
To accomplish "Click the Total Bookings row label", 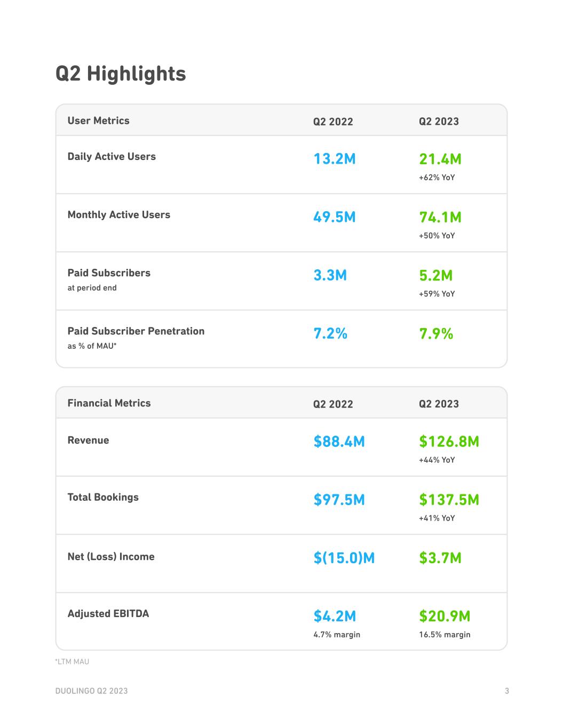I will [x=103, y=497].
